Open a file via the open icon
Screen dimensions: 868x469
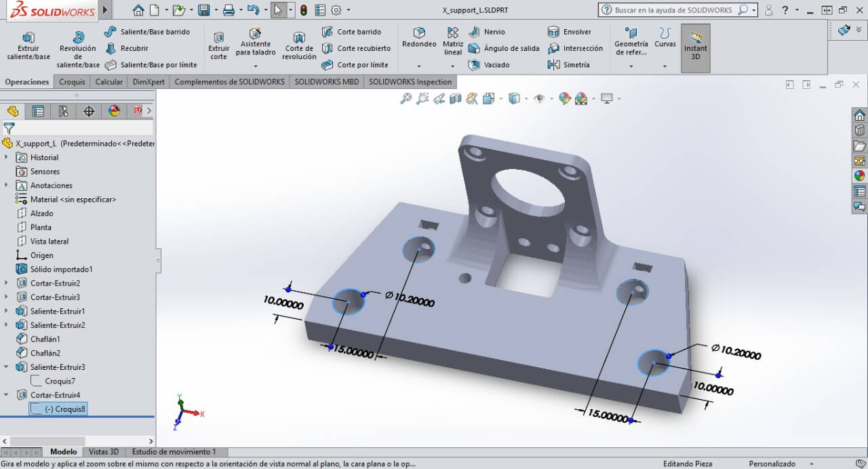click(178, 10)
